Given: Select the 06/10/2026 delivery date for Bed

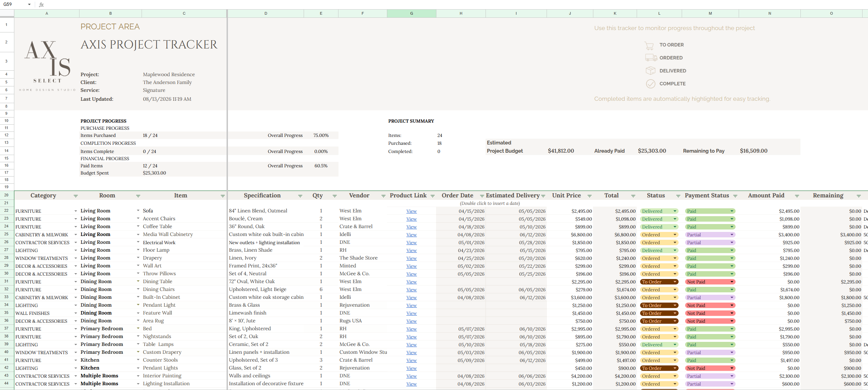Looking at the screenshot, I should coord(516,329).
